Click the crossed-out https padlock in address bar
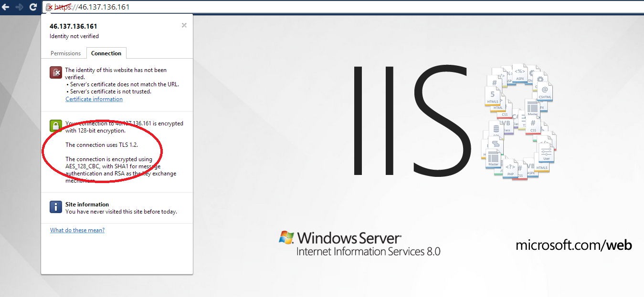The width and height of the screenshot is (644, 297). click(50, 8)
